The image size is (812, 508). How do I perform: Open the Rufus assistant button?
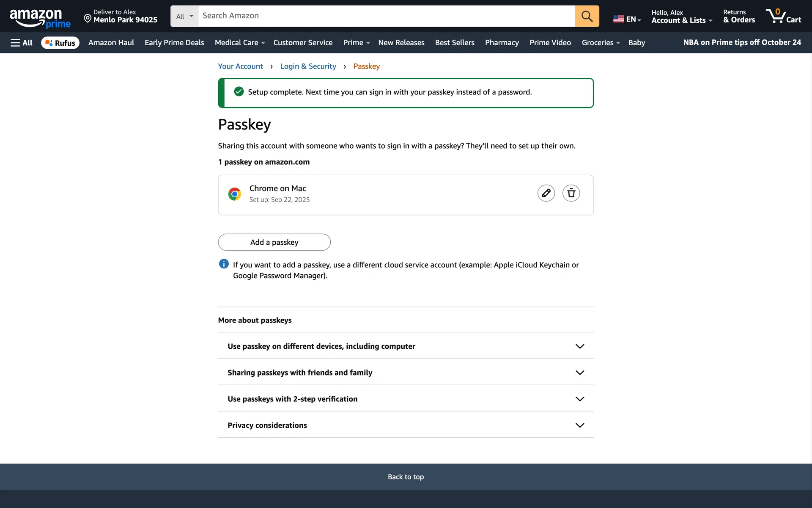pyautogui.click(x=60, y=43)
